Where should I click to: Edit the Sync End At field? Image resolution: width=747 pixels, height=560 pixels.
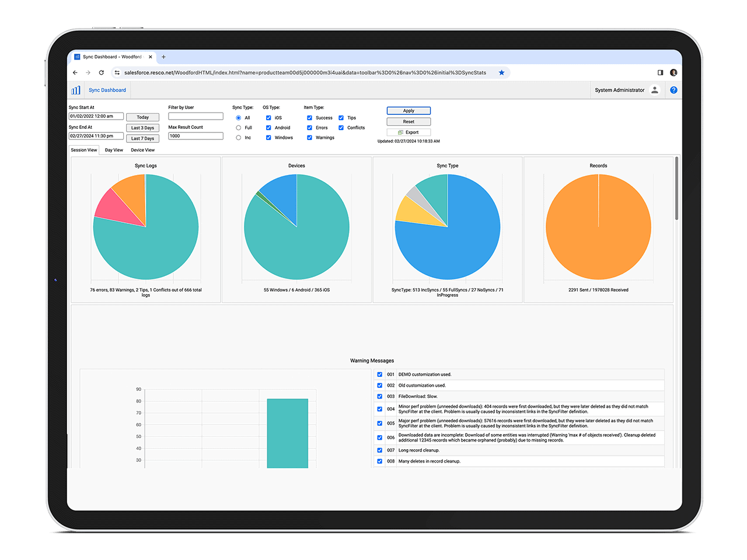coord(96,136)
